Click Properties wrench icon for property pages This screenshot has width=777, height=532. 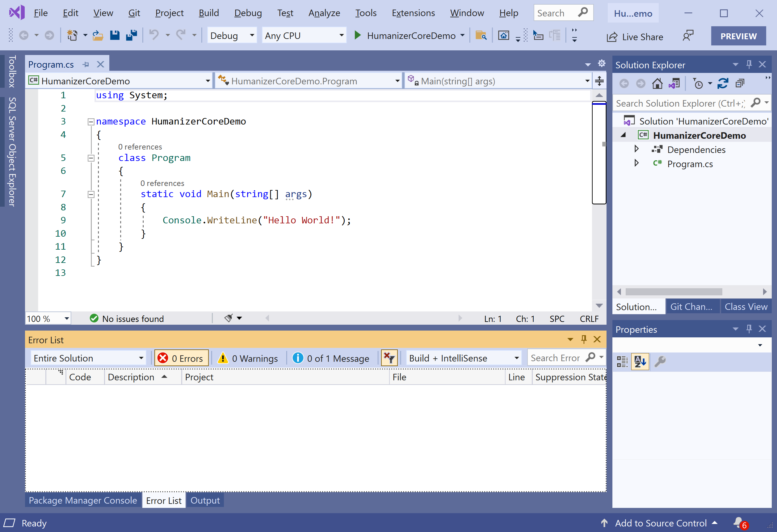tap(660, 361)
